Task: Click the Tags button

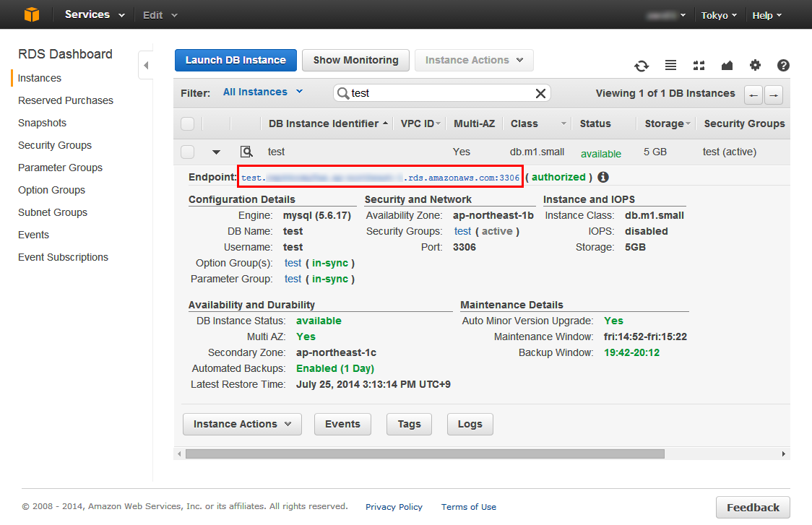Action: point(409,424)
